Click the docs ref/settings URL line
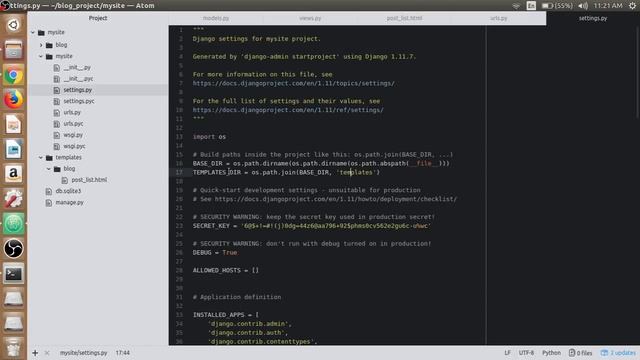640x360 pixels. [288, 110]
